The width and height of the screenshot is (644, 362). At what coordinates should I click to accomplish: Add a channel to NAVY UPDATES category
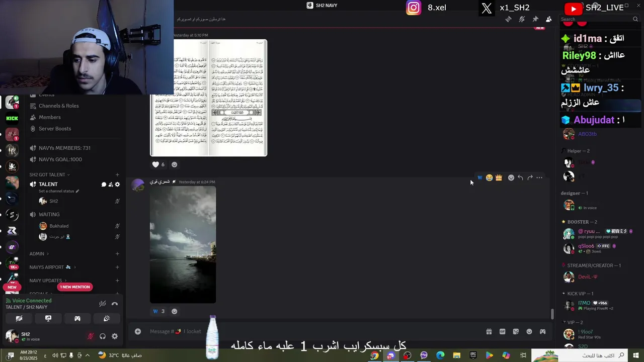coord(117,281)
